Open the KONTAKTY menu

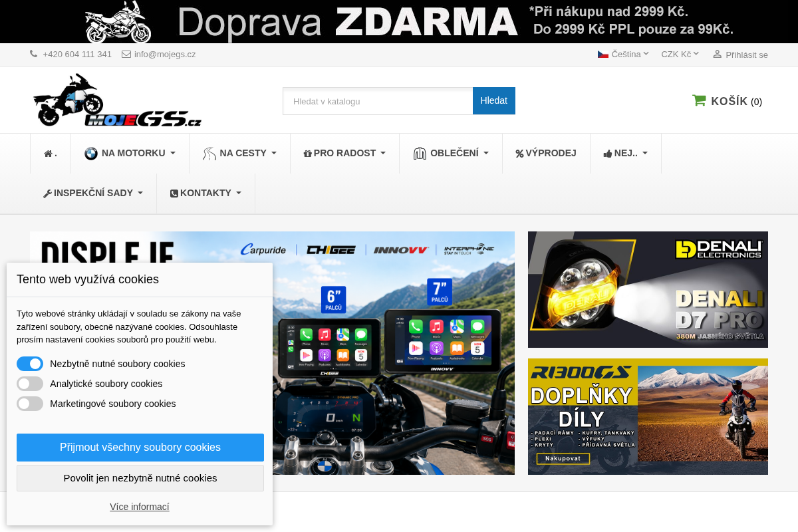coord(205,194)
